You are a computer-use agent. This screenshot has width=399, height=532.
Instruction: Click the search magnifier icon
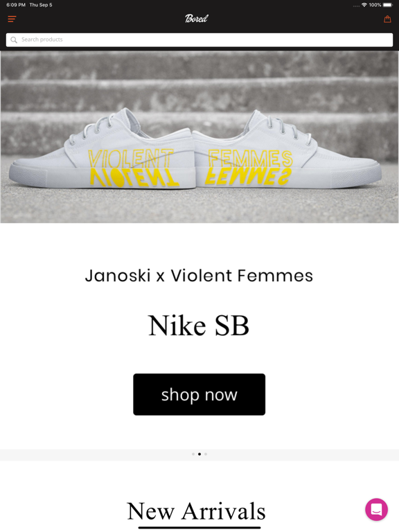click(14, 40)
